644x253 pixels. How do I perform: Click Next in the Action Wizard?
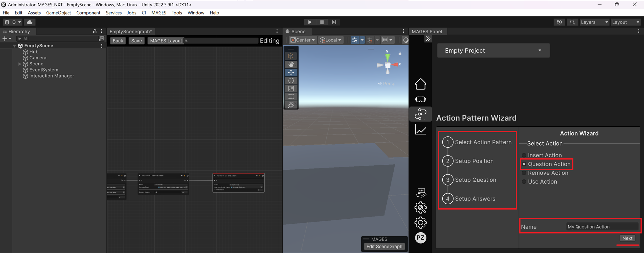coord(627,238)
